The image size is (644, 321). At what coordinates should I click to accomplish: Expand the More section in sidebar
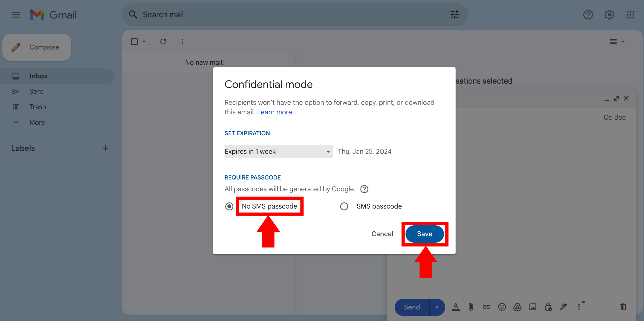click(37, 122)
